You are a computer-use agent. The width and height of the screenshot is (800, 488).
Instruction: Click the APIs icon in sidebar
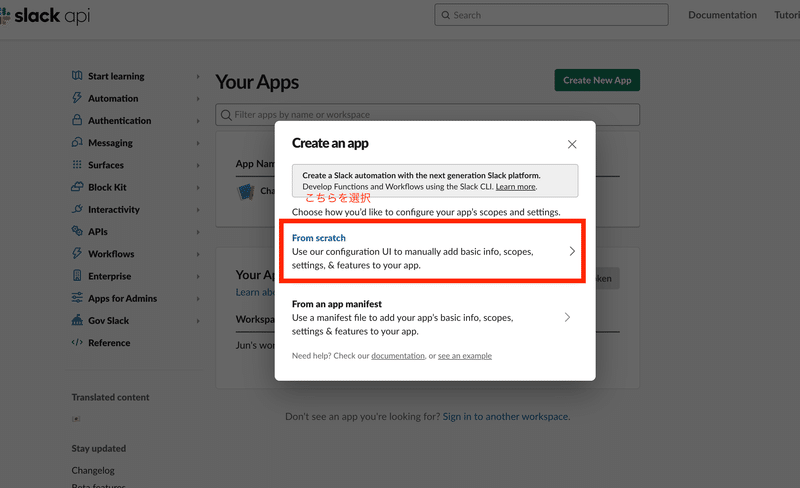point(77,231)
